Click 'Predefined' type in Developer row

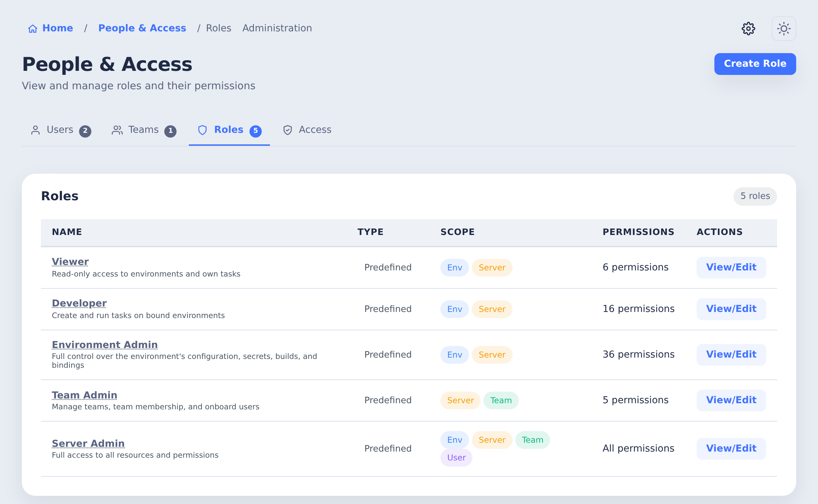tap(388, 309)
